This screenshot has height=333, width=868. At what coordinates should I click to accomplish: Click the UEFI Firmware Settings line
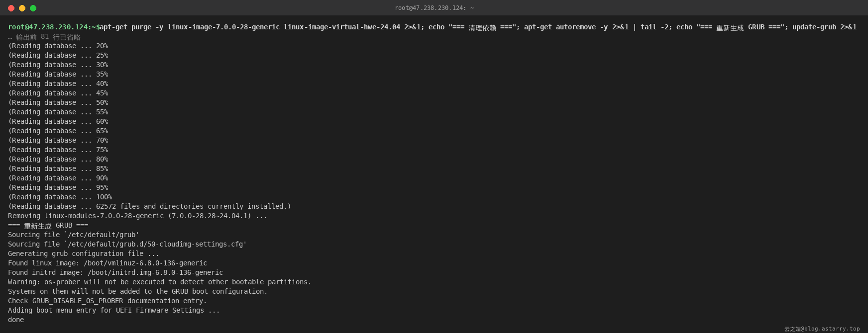[113, 310]
